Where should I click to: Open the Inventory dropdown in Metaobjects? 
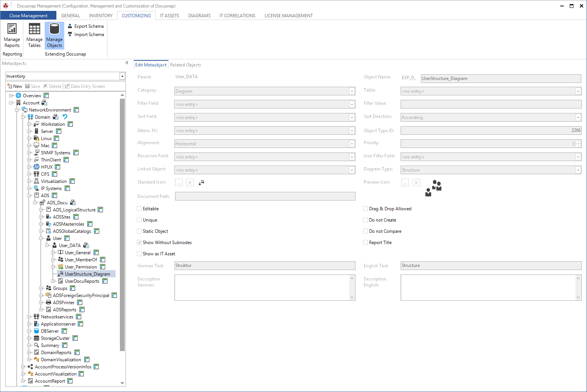[122, 76]
